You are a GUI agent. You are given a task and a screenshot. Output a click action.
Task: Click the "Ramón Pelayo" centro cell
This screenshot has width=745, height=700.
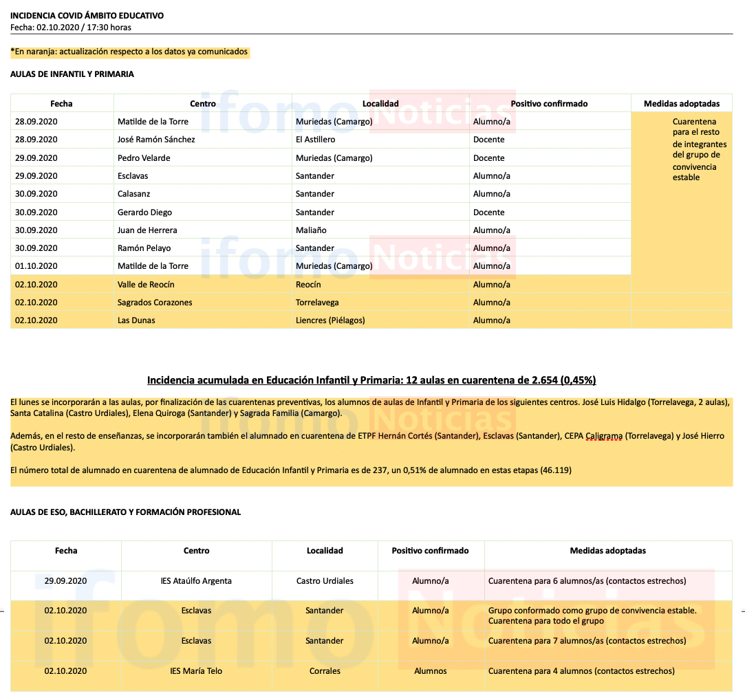point(144,248)
